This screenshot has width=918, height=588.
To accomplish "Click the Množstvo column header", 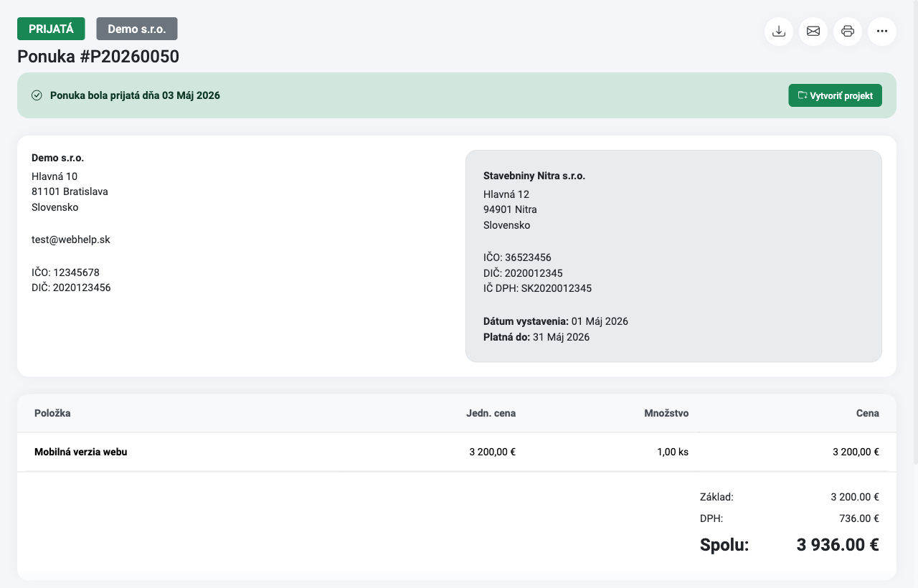I will click(x=666, y=413).
